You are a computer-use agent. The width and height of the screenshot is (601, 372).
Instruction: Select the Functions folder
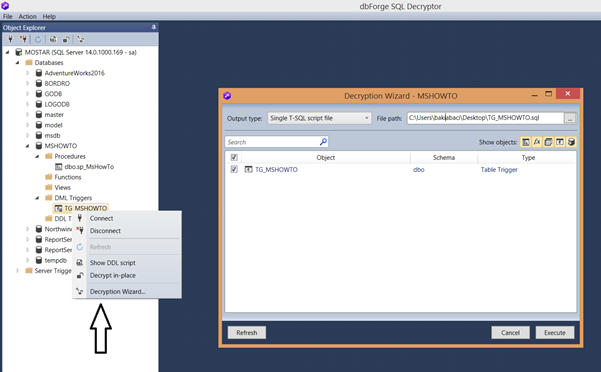coord(68,177)
